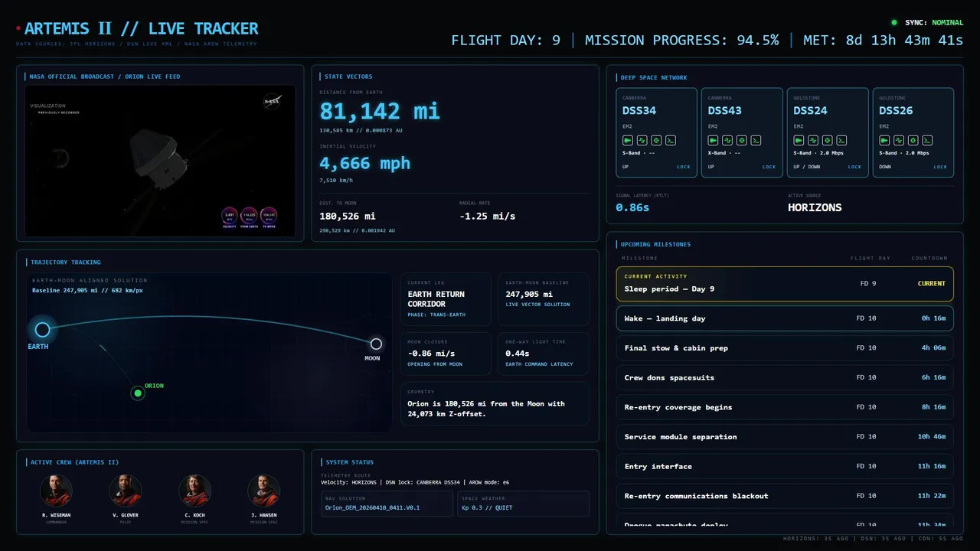The image size is (980, 551).
Task: Click the DSS24 antenna dish icon
Action: [799, 140]
